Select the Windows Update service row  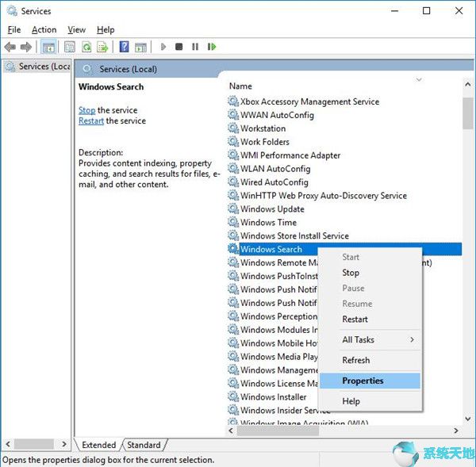(272, 209)
